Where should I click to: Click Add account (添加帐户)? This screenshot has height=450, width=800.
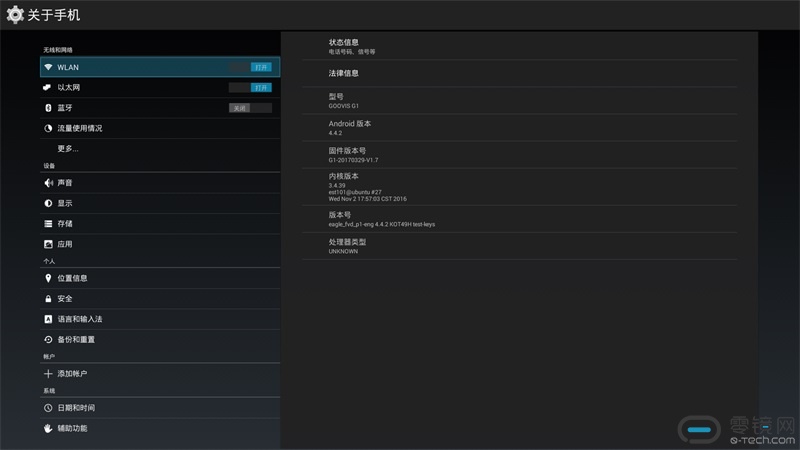[x=72, y=373]
